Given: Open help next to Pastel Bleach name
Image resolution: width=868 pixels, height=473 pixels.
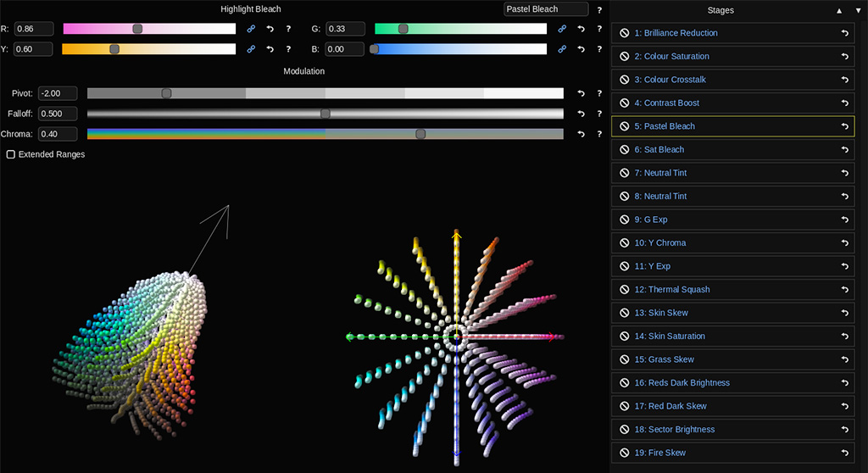Looking at the screenshot, I should click(599, 10).
